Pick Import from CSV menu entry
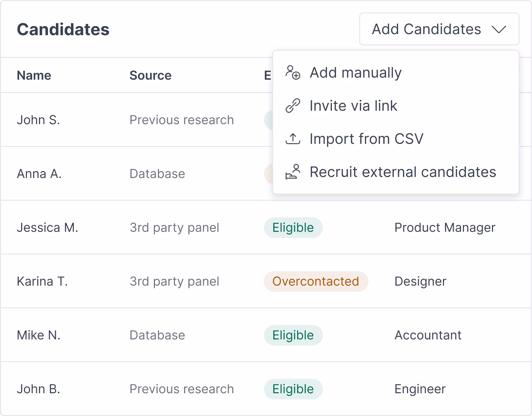 point(366,139)
